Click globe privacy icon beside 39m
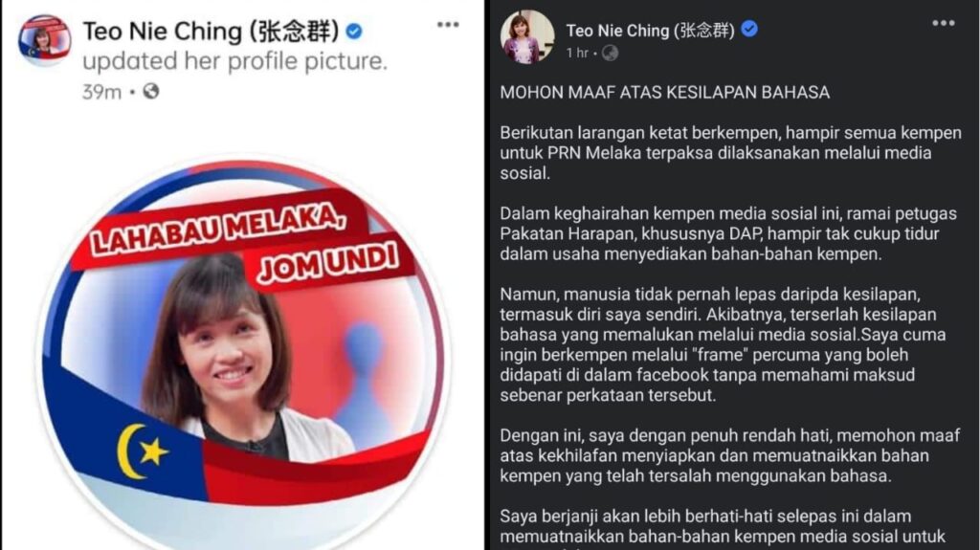Viewport: 980px width, 550px height. [x=150, y=92]
